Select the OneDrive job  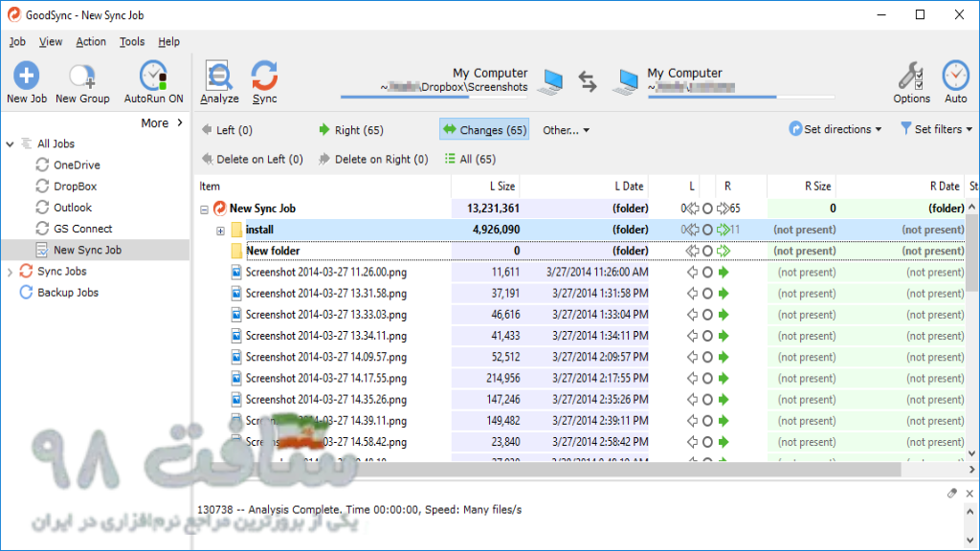click(77, 165)
